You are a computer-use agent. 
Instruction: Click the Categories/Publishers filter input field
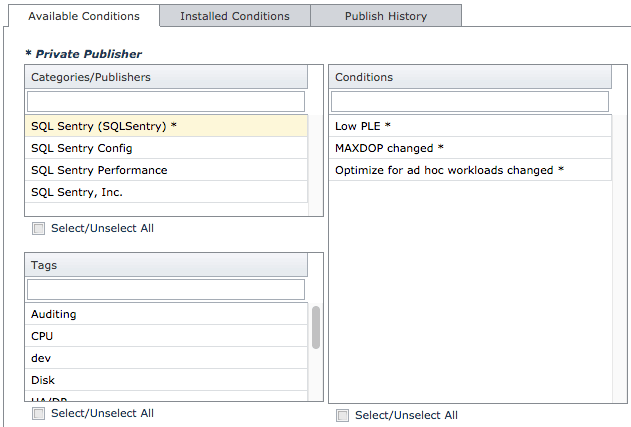[166, 101]
